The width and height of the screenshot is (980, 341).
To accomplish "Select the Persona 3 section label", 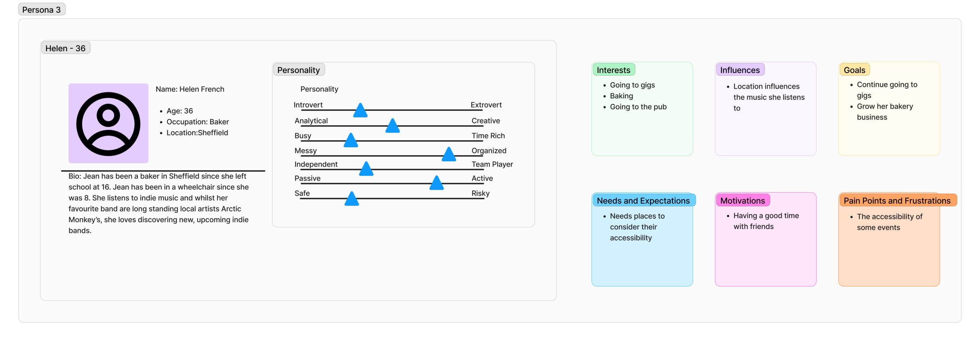I will click(42, 10).
